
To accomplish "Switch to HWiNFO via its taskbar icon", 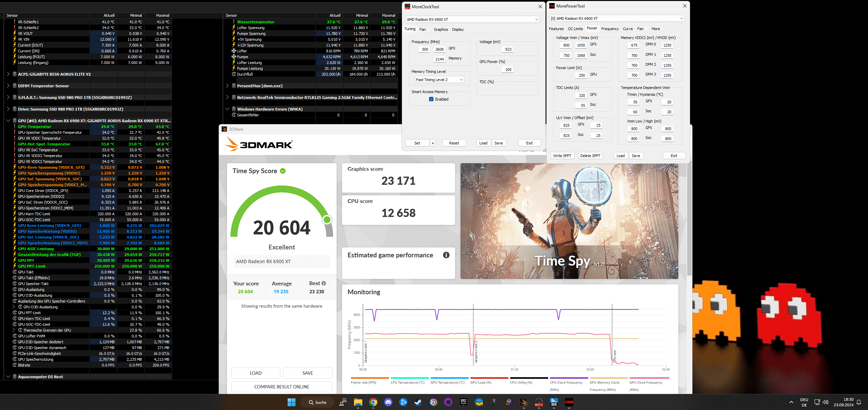I will pos(554,402).
